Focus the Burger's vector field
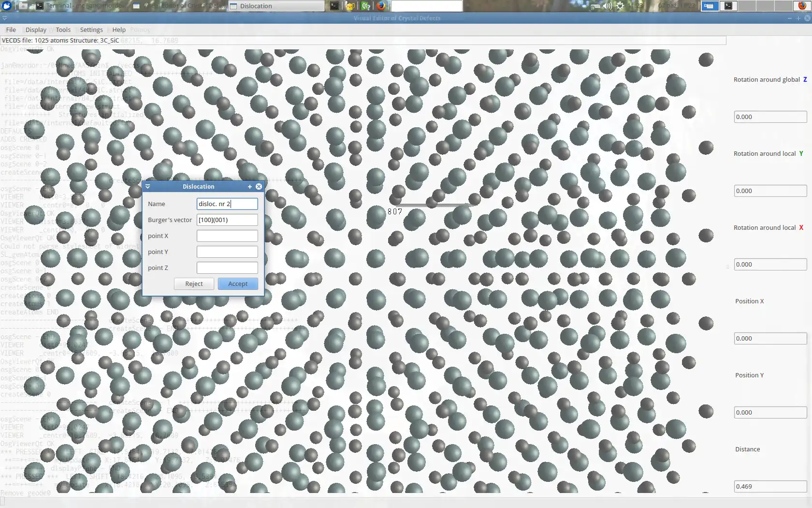Image resolution: width=812 pixels, height=508 pixels. tap(227, 220)
